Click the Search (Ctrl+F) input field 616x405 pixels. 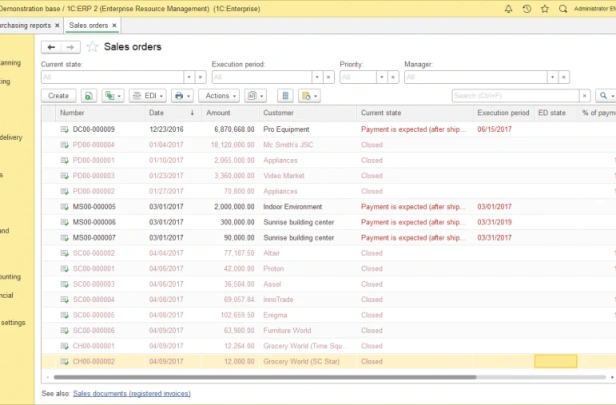515,96
